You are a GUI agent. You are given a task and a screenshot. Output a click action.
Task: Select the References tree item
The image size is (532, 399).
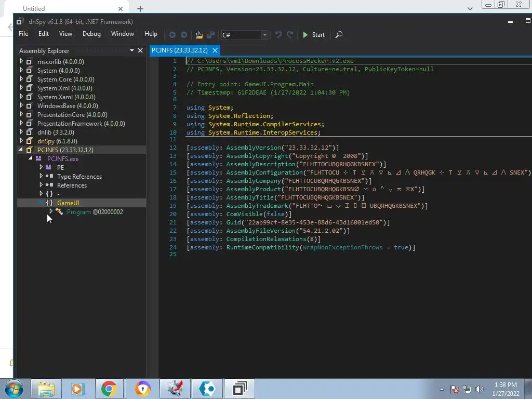[x=72, y=185]
